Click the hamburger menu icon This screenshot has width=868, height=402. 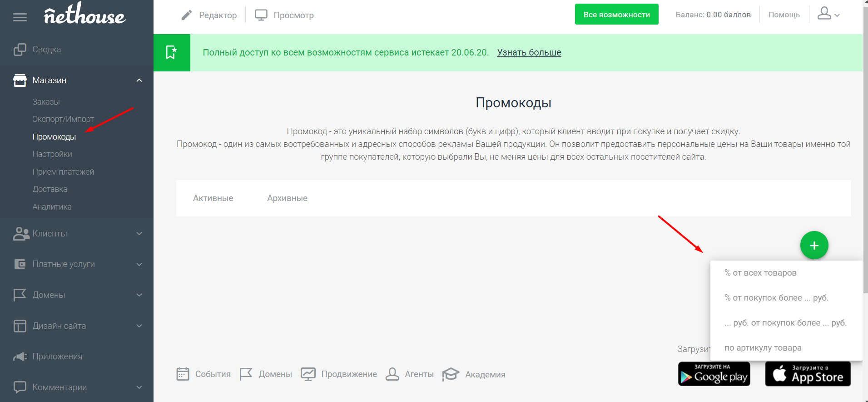click(20, 17)
